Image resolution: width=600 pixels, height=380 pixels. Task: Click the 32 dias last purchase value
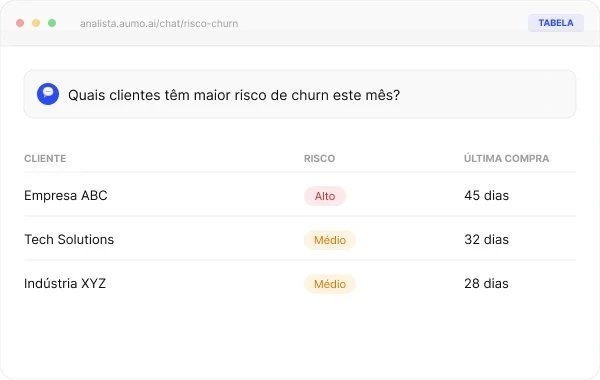(x=486, y=240)
